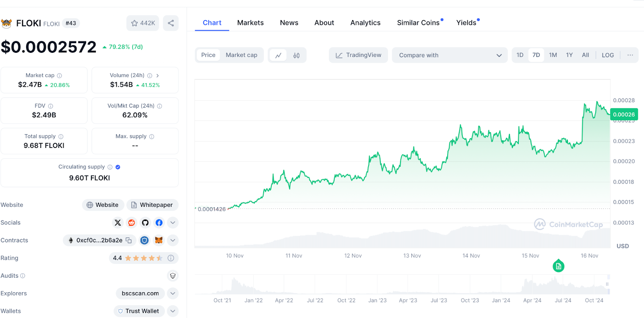The width and height of the screenshot is (644, 318).
Task: Open the X (Twitter) social link
Action: (x=118, y=222)
